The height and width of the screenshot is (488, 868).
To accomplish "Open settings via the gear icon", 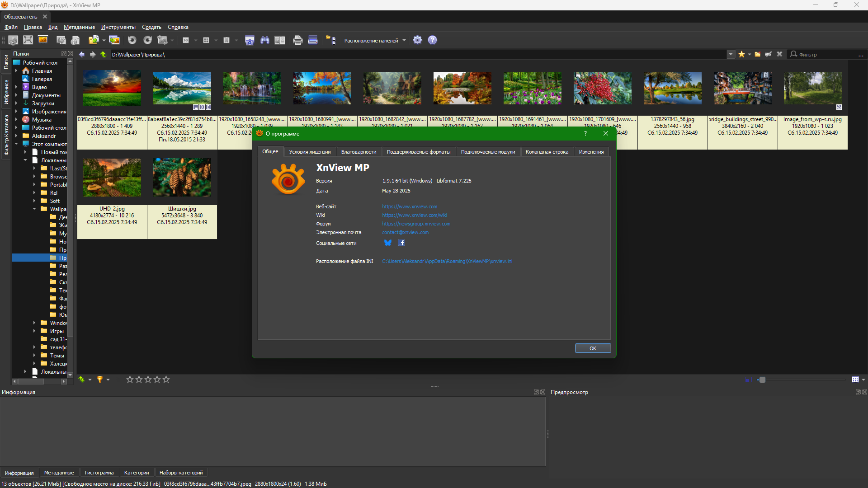I will [418, 40].
